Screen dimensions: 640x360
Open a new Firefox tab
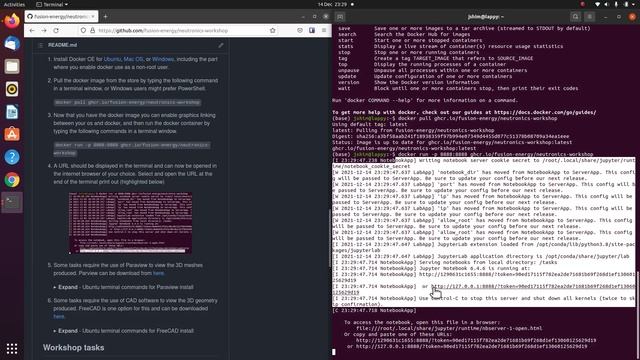coord(105,17)
